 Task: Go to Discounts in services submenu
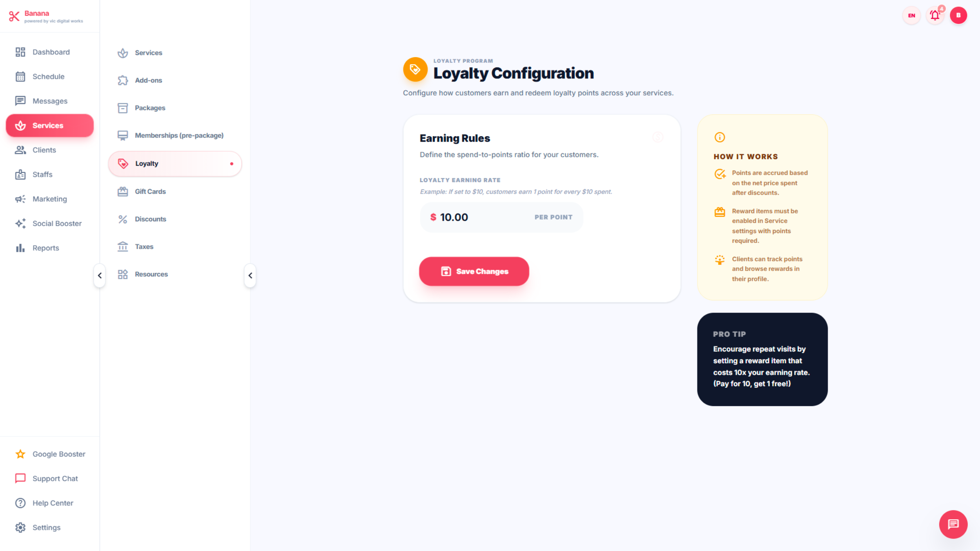150,219
